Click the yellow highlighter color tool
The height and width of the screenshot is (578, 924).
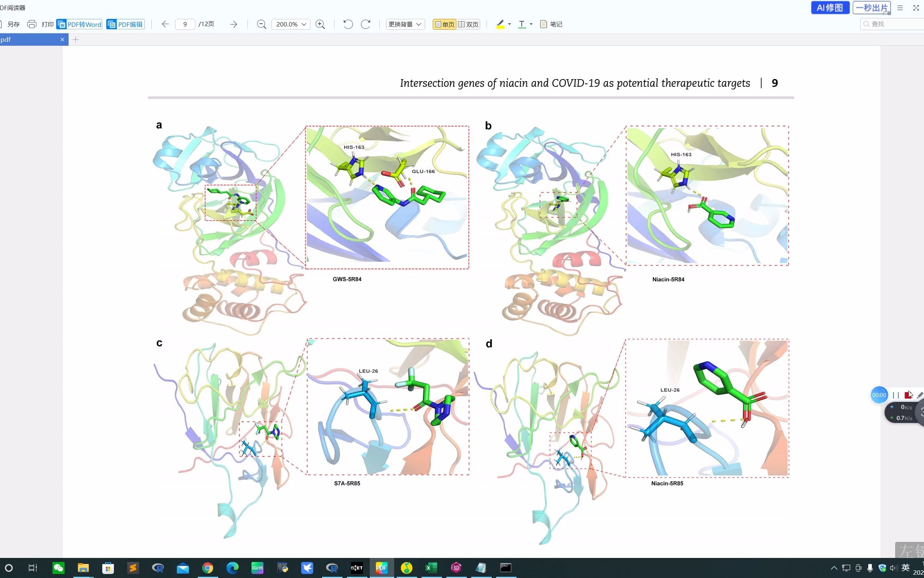tap(500, 24)
